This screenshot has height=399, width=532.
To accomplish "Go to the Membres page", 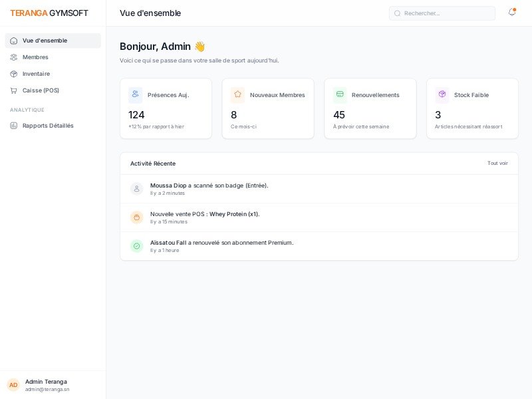I will (x=35, y=57).
